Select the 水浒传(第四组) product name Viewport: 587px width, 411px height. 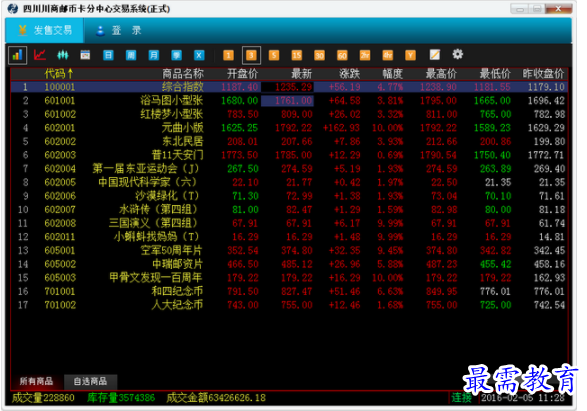coord(158,209)
